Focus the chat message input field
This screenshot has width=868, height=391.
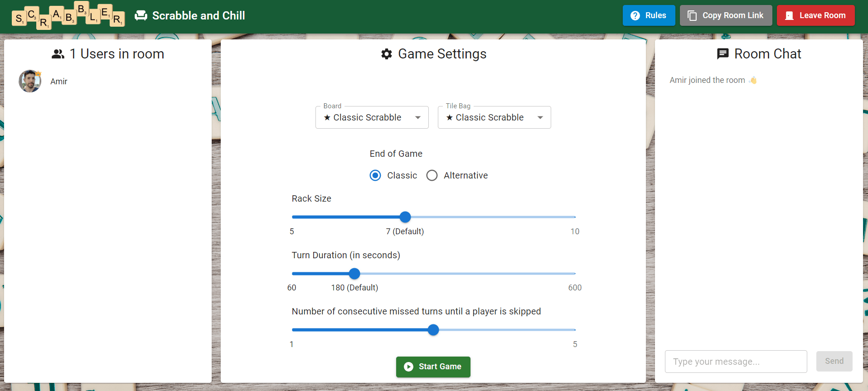pos(736,362)
